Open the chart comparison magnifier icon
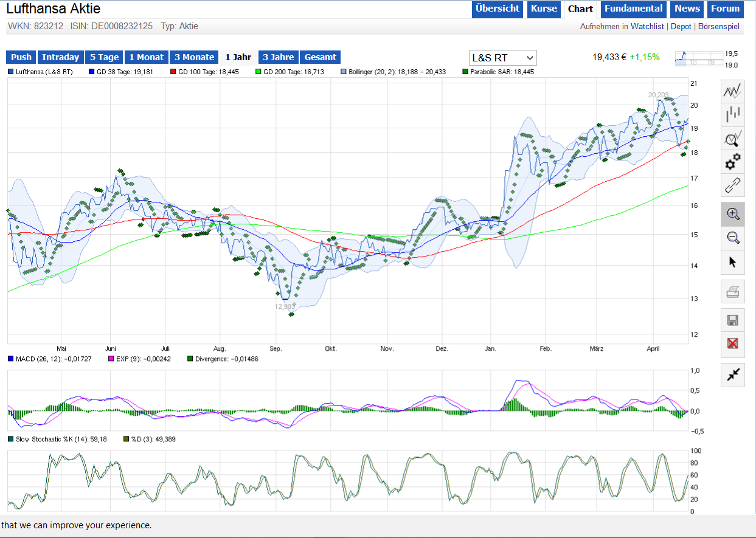Screen dimensions: 756x538 pos(732,139)
